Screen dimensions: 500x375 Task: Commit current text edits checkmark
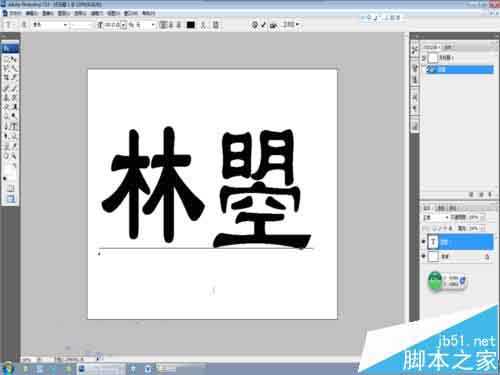pyautogui.click(x=264, y=25)
